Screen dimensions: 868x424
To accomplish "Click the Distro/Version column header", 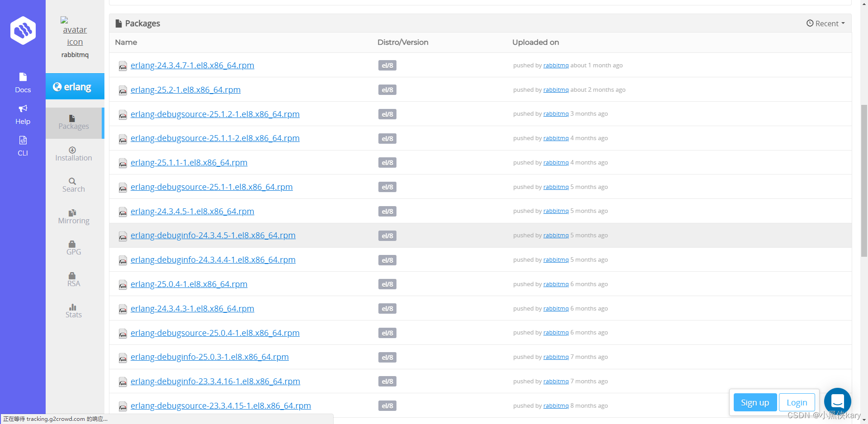I will pyautogui.click(x=403, y=42).
